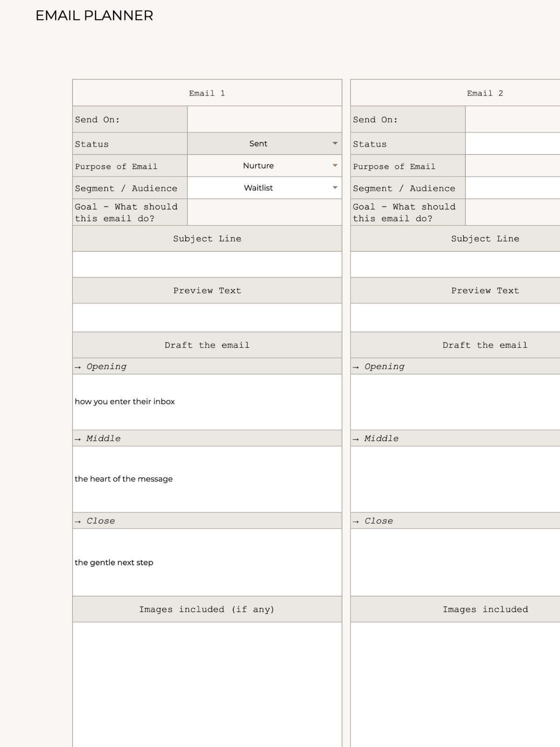Expand the Purpose of Email Nurture dropdown

[335, 166]
